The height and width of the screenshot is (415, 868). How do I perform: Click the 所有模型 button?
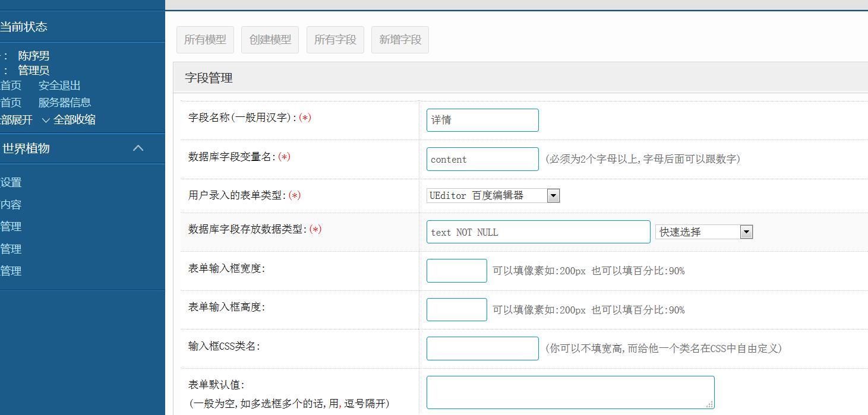coord(205,40)
